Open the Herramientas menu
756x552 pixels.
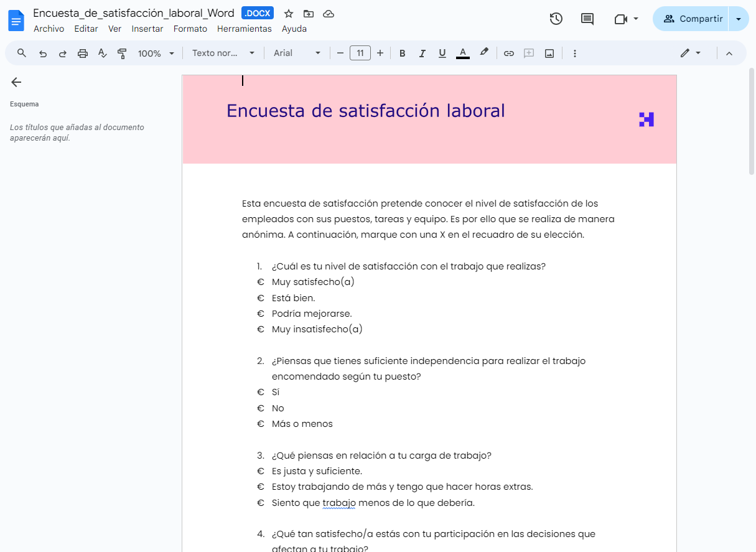click(x=244, y=29)
